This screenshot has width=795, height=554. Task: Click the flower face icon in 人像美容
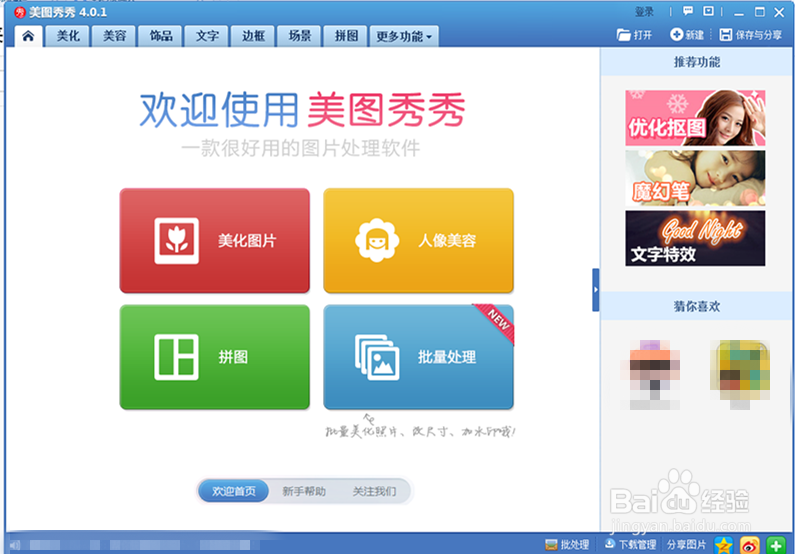pyautogui.click(x=377, y=240)
